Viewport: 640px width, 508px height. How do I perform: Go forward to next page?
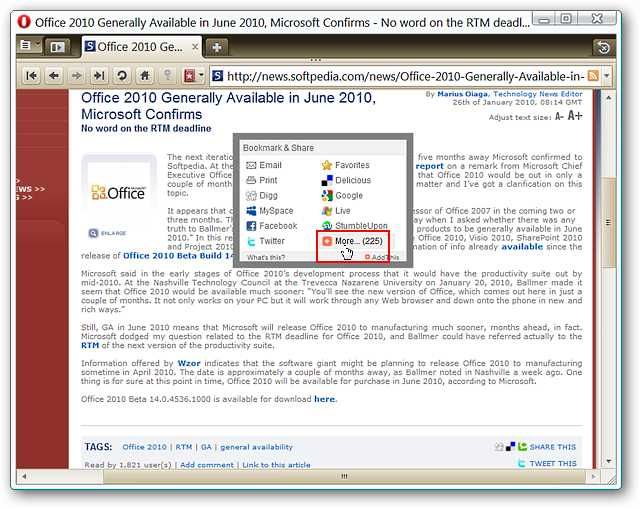pyautogui.click(x=76, y=75)
